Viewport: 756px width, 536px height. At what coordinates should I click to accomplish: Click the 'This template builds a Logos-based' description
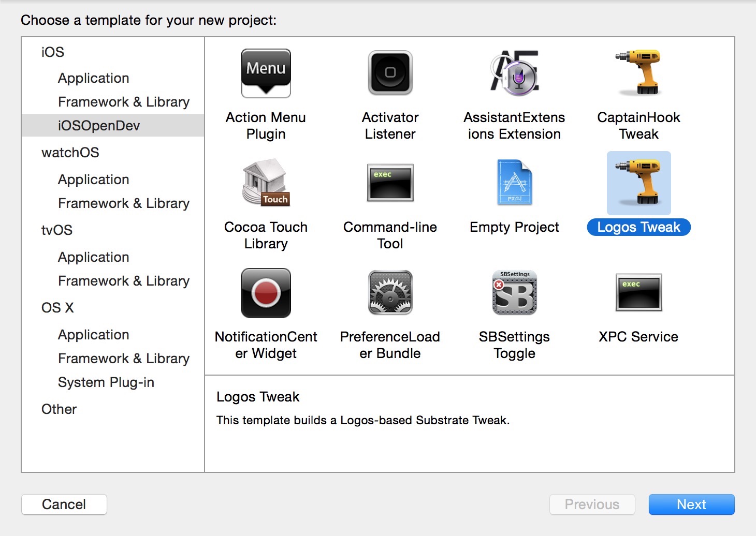pyautogui.click(x=363, y=420)
